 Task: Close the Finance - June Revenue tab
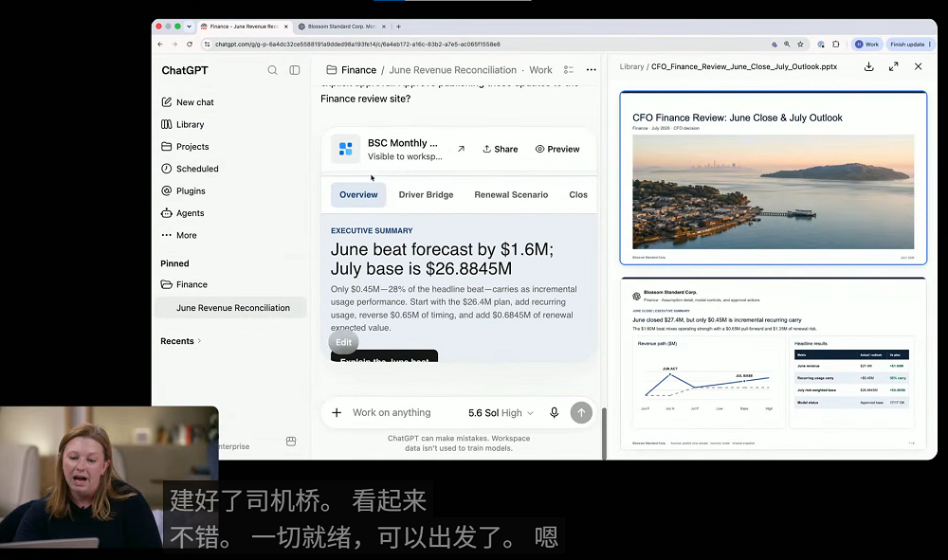click(x=286, y=27)
